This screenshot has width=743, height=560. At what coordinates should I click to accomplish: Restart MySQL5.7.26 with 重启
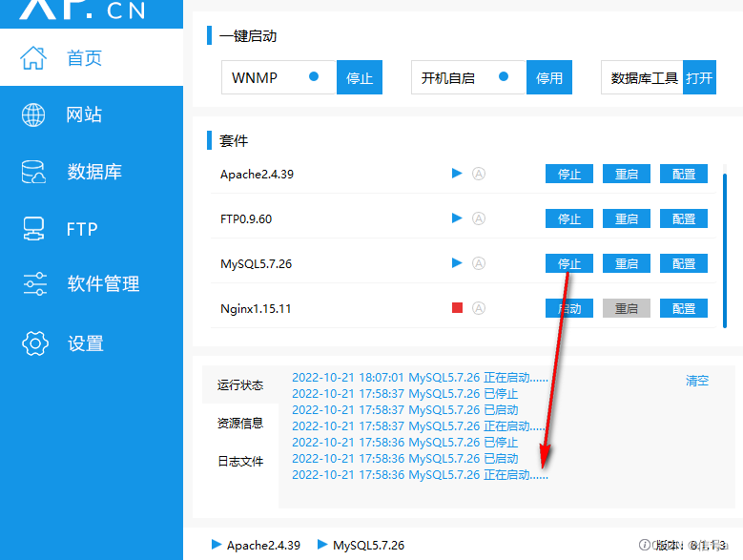pyautogui.click(x=627, y=263)
